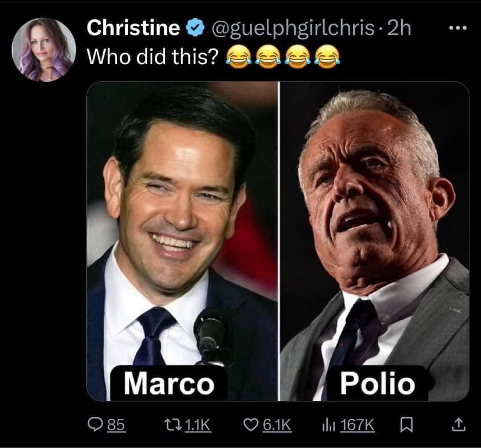Click the 85 replies count

click(116, 425)
